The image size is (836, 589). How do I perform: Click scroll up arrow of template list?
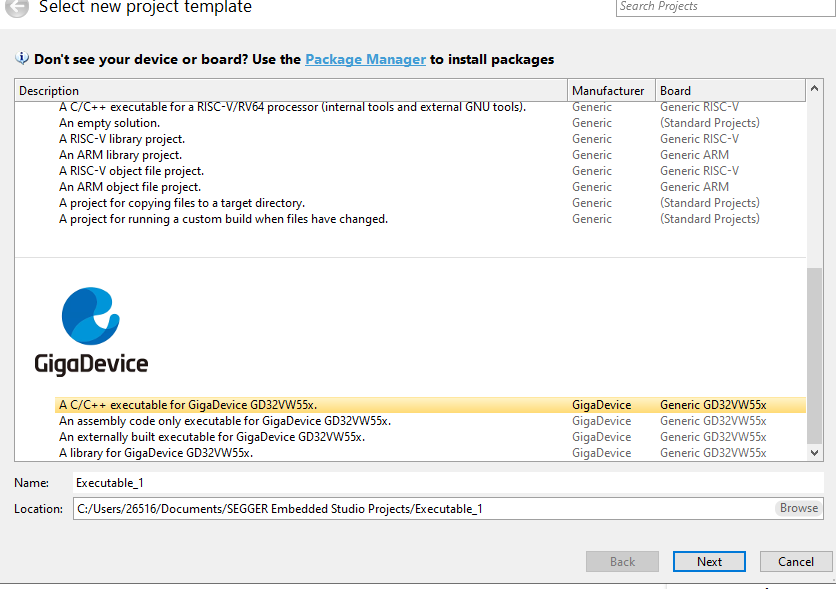pyautogui.click(x=814, y=88)
